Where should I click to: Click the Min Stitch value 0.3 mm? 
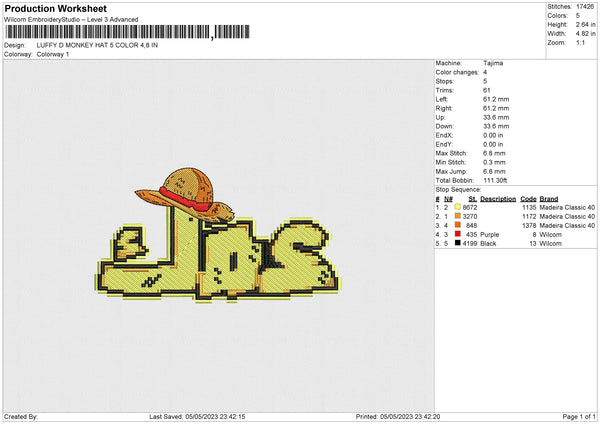coord(494,162)
